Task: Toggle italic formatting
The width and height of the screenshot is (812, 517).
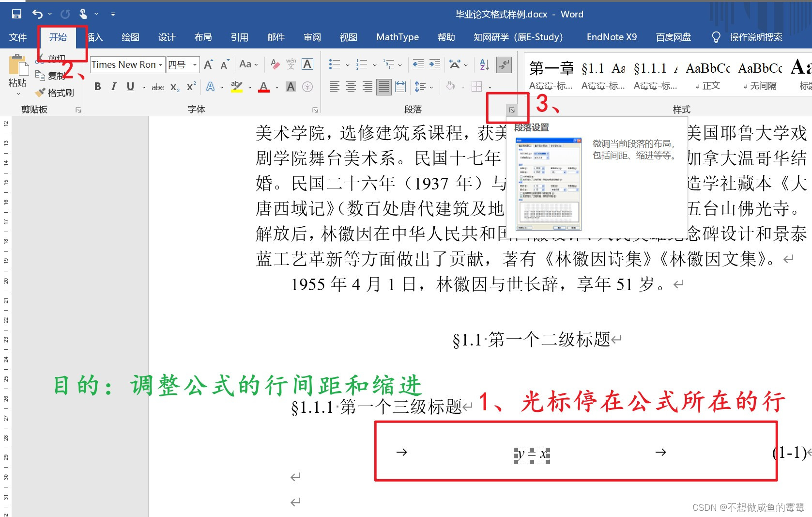Action: [114, 87]
